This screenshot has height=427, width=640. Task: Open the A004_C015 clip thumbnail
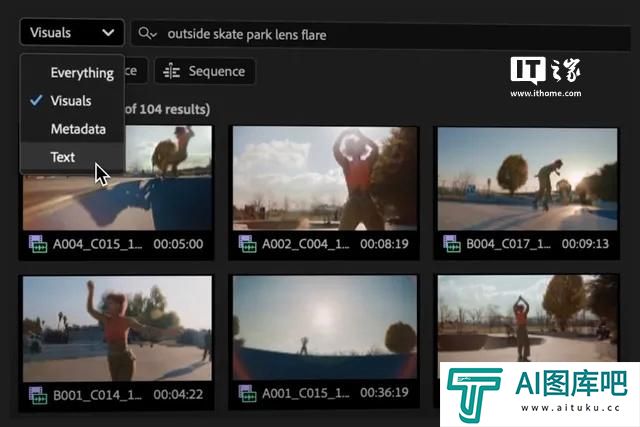(117, 178)
